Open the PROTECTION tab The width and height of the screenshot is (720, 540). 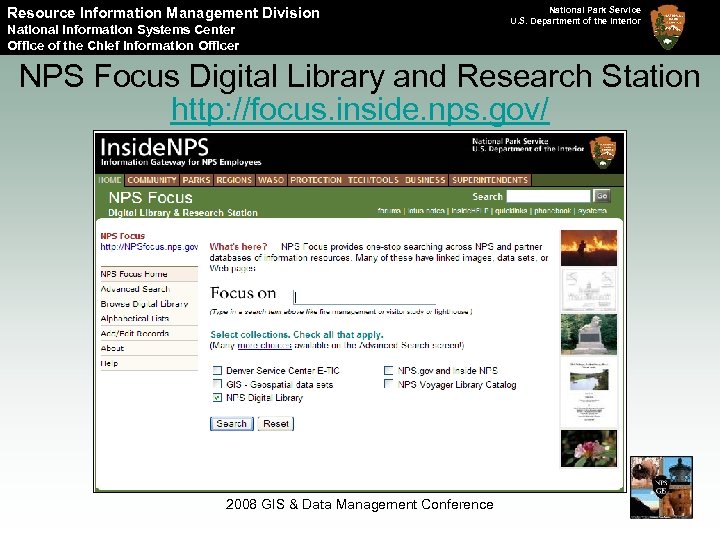(316, 180)
